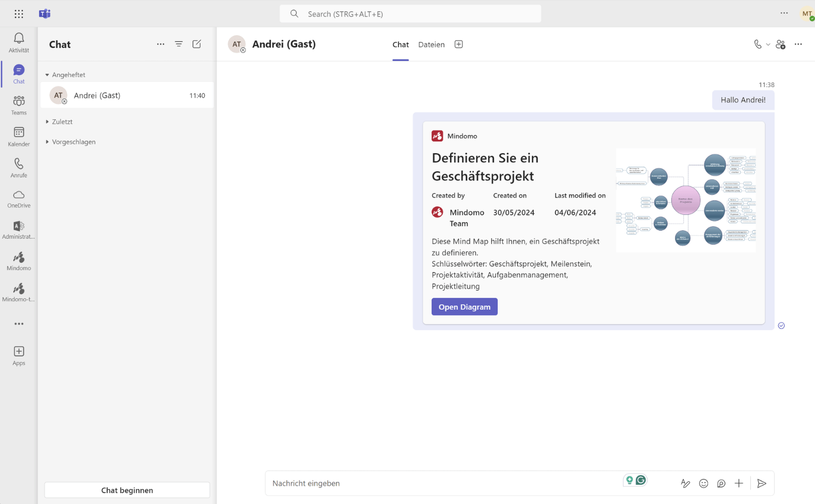Open the emoji picker
Image resolution: width=815 pixels, height=504 pixels.
tap(704, 483)
